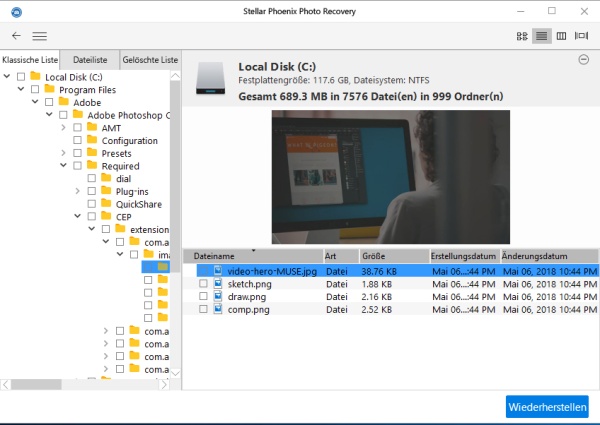Image resolution: width=600 pixels, height=425 pixels.
Task: Click the Local Disk (C:) drive icon
Action: [210, 78]
